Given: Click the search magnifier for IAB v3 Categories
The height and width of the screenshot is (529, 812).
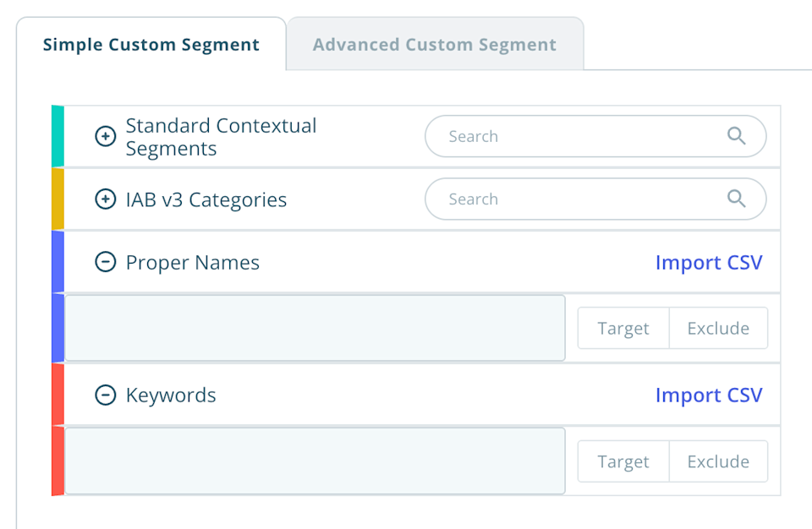Looking at the screenshot, I should coord(735,199).
